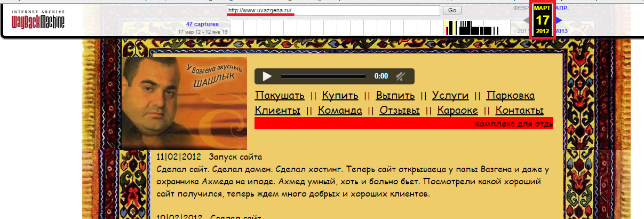Image resolution: width=644 pixels, height=219 pixels.
Task: Click the Wayback Machine logo
Action: pos(38,19)
